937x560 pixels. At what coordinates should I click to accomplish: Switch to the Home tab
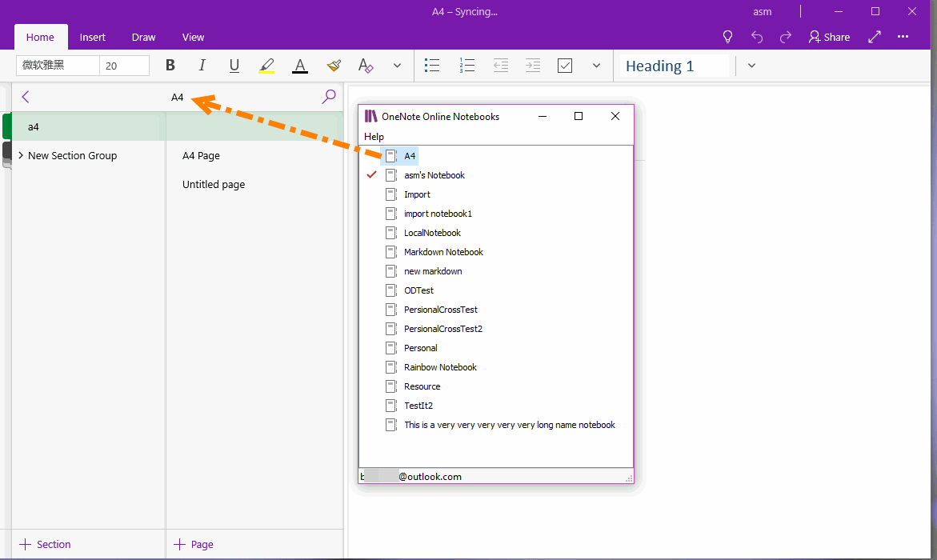(x=40, y=37)
